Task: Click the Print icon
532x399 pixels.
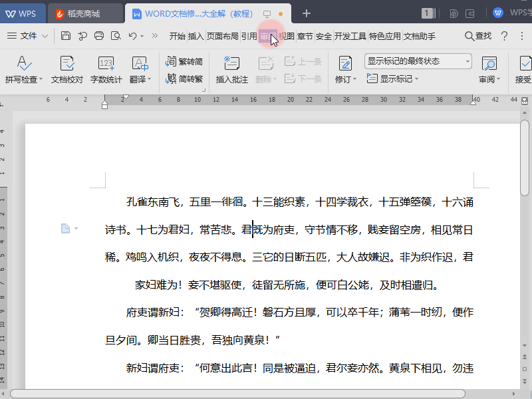Action: tap(99, 36)
